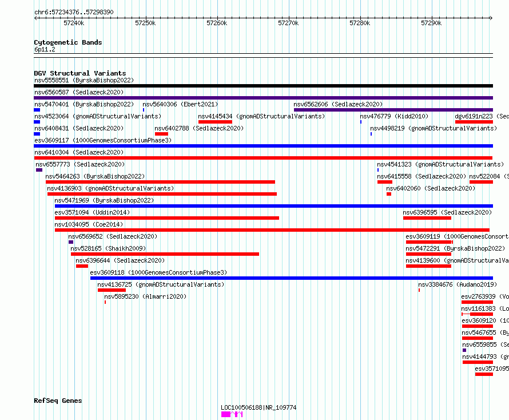Open nsv5895230 (Almarri2020) label
The image size is (509, 420).
pos(145,296)
